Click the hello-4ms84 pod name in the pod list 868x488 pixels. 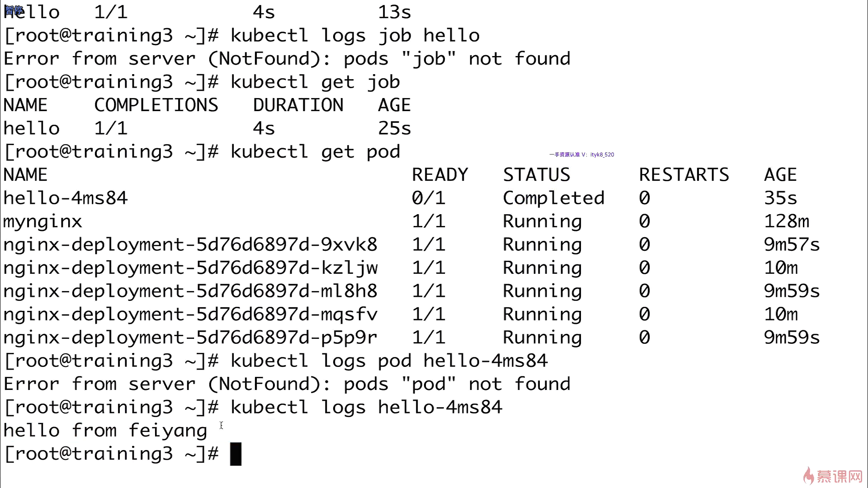[x=66, y=198]
